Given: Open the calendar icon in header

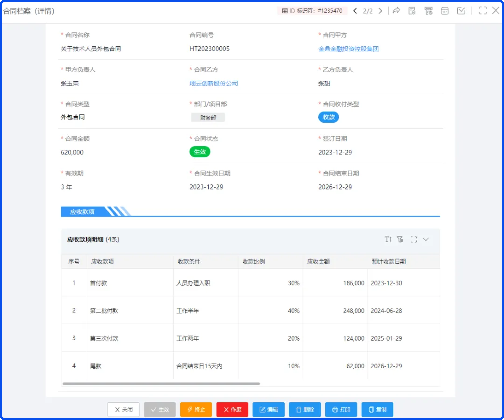Looking at the screenshot, I should coord(445,11).
